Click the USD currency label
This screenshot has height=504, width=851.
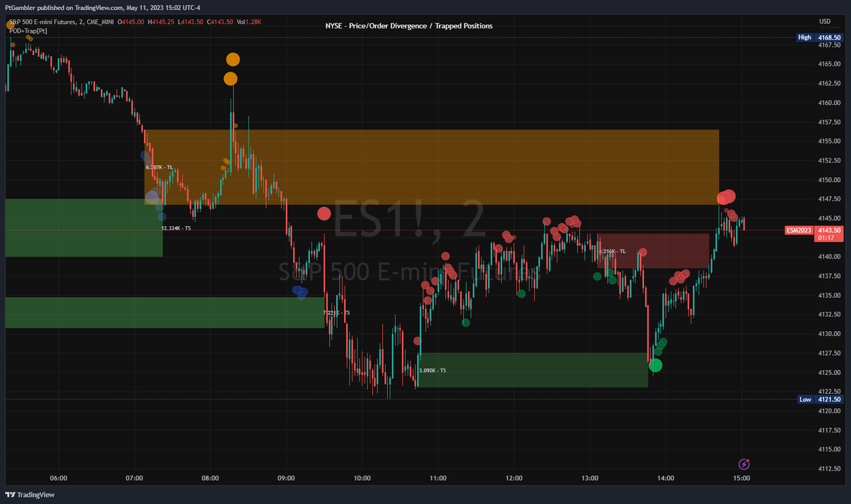click(825, 21)
